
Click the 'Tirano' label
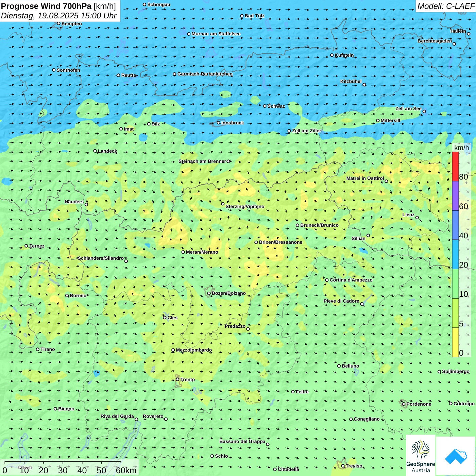(48, 349)
